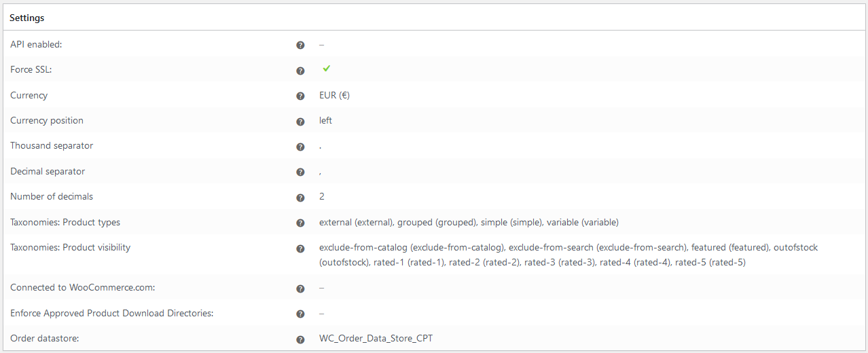Click help icon for Number of decimals
This screenshot has width=868, height=353.
[300, 198]
